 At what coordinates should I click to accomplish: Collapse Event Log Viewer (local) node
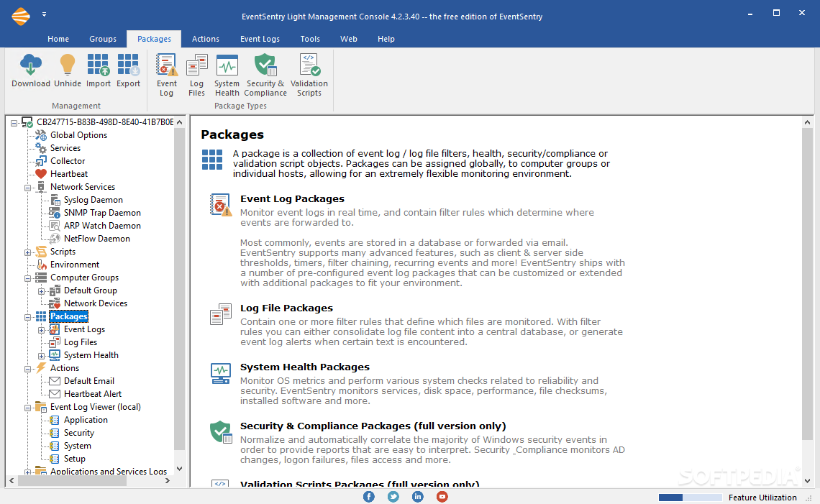pyautogui.click(x=28, y=408)
